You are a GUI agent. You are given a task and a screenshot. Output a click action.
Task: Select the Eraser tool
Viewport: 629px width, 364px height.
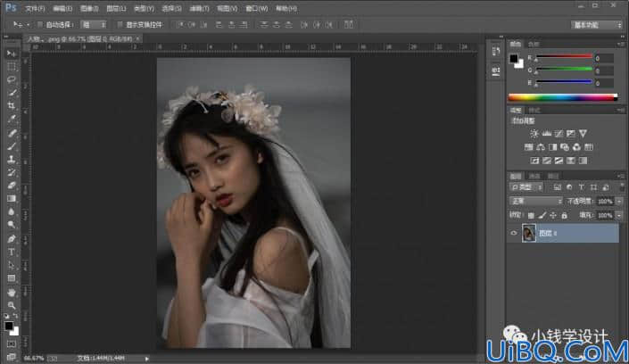[12, 186]
